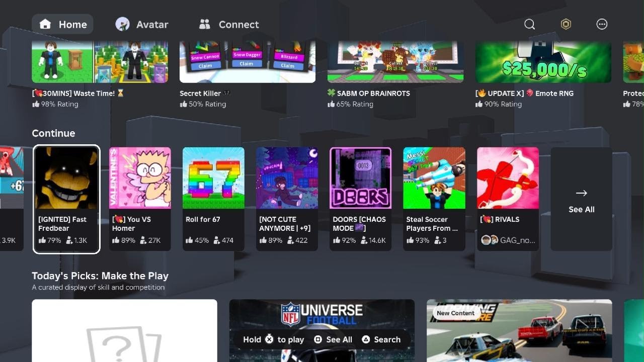Click DOORS 92% like rating
This screenshot has height=362, width=644.
tap(344, 240)
